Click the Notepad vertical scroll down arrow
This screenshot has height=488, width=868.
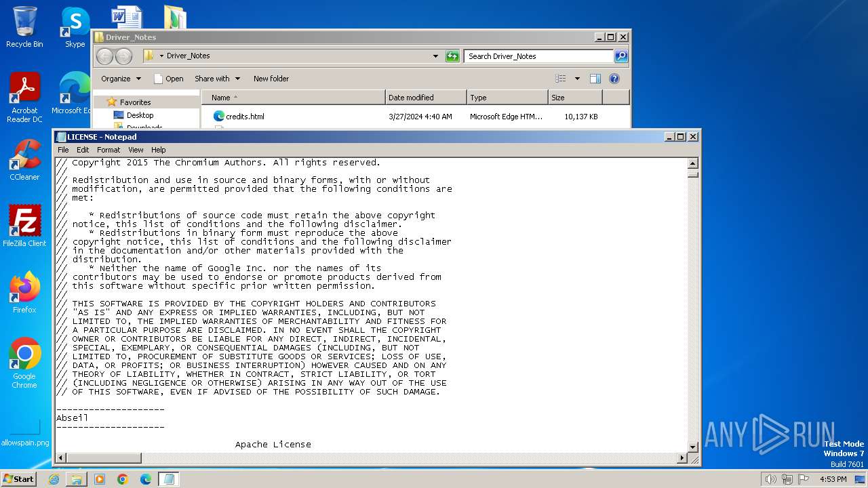[x=693, y=447]
